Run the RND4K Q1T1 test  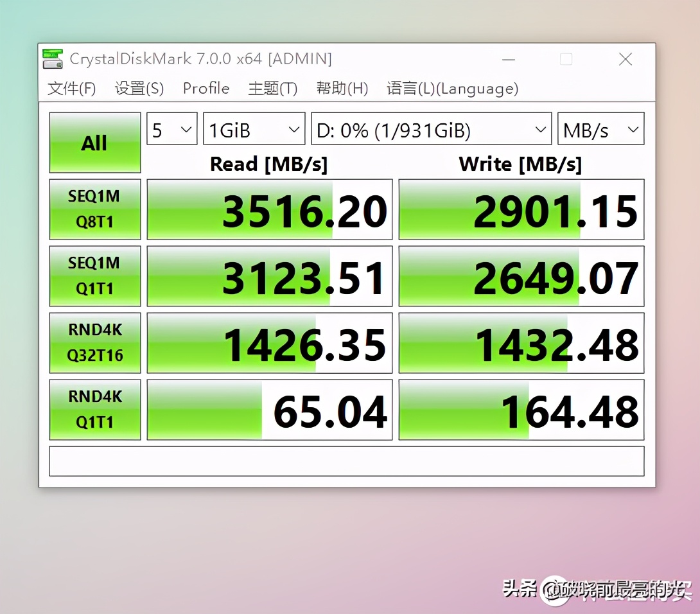click(94, 409)
